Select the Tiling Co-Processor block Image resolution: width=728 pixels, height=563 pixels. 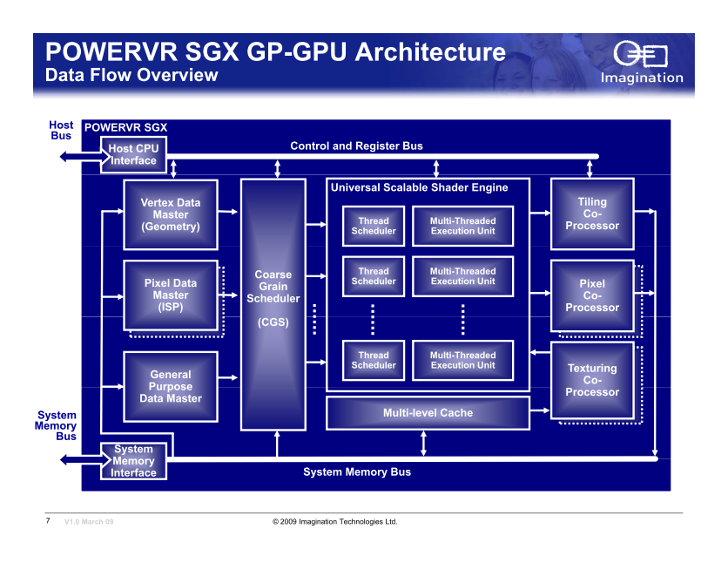coord(592,214)
